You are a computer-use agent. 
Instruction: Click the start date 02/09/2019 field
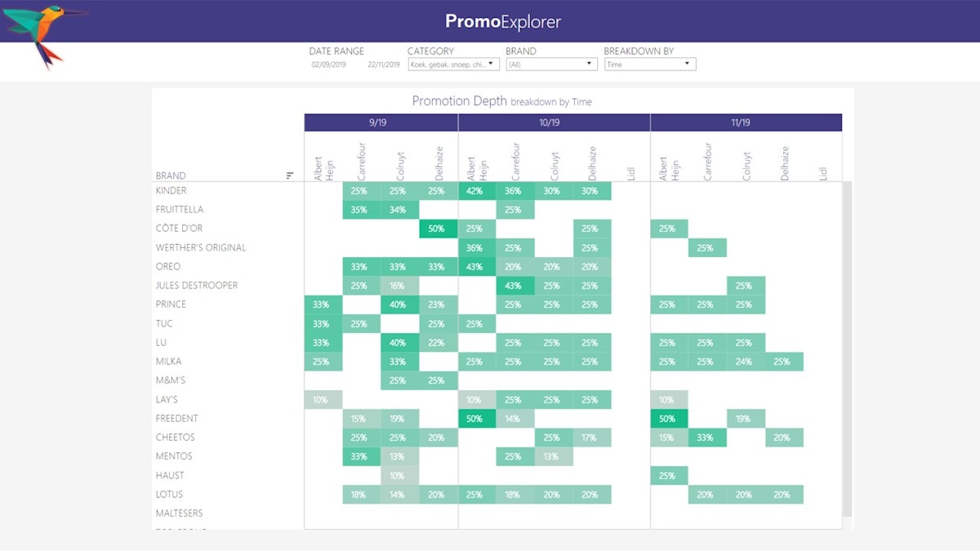point(328,64)
